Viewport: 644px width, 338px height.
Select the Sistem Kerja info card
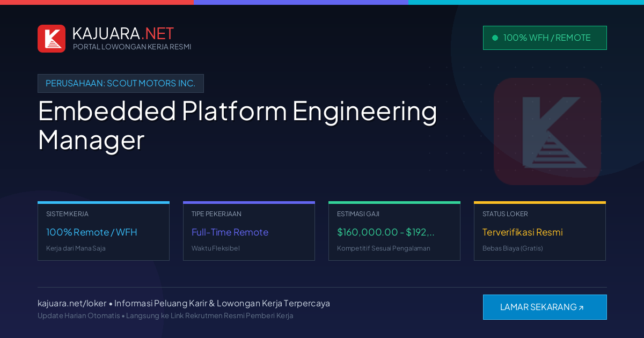(104, 231)
